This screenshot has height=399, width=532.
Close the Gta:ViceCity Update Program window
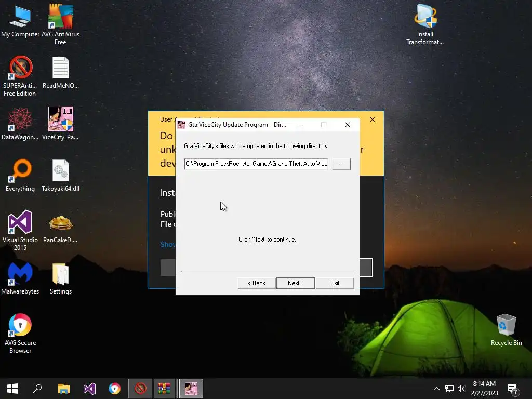pos(348,125)
